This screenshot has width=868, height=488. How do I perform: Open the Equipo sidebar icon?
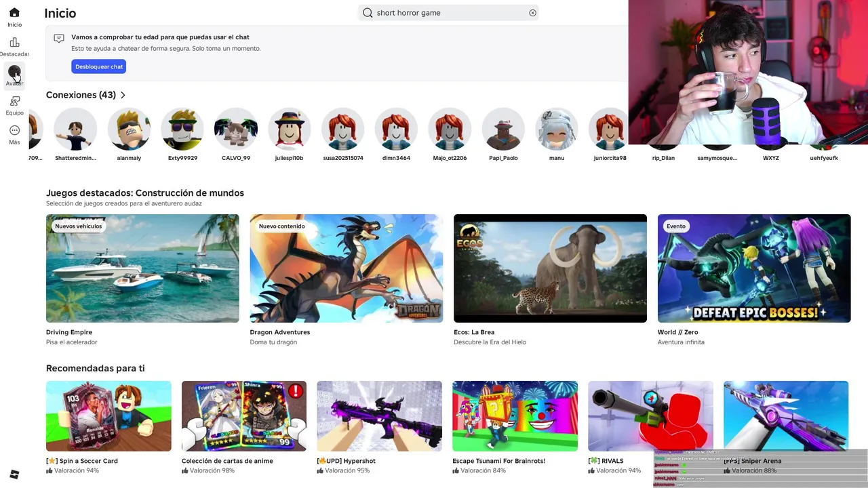pos(14,101)
